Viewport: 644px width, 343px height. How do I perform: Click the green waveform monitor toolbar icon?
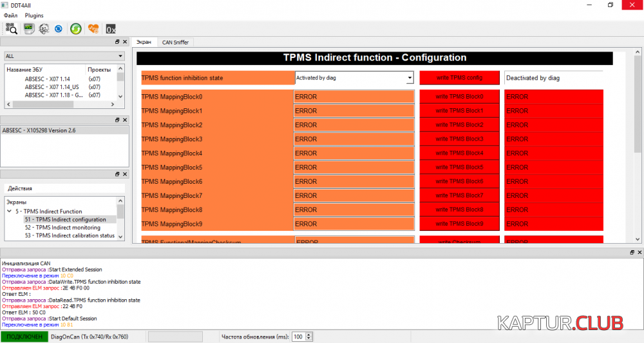28,28
